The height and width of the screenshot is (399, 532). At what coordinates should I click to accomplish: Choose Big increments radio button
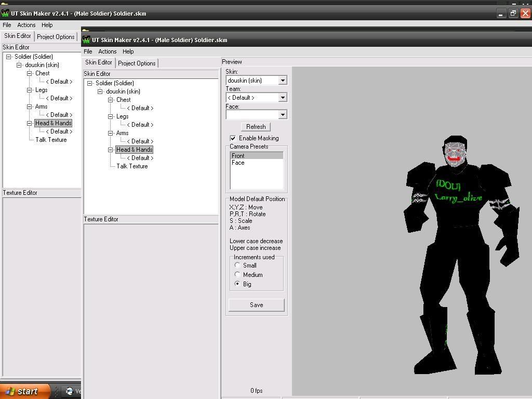pyautogui.click(x=237, y=284)
